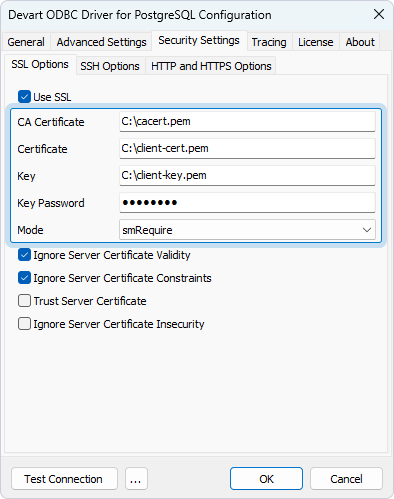The width and height of the screenshot is (394, 499).
Task: Uncheck the Use SSL checkbox
Action: 24,97
